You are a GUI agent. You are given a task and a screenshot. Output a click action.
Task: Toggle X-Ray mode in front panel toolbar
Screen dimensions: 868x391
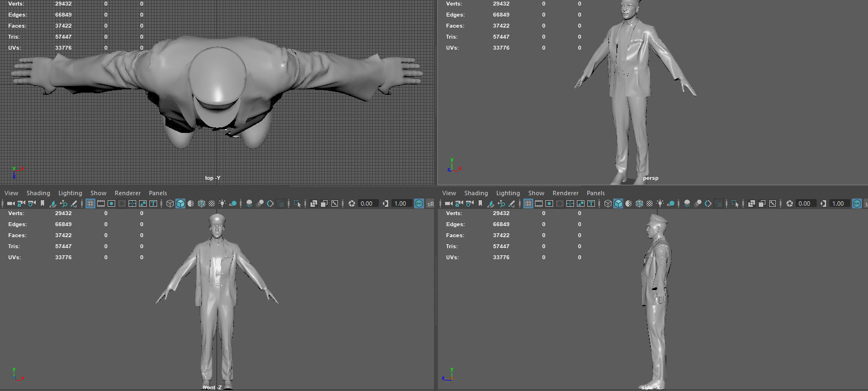pyautogui.click(x=314, y=203)
